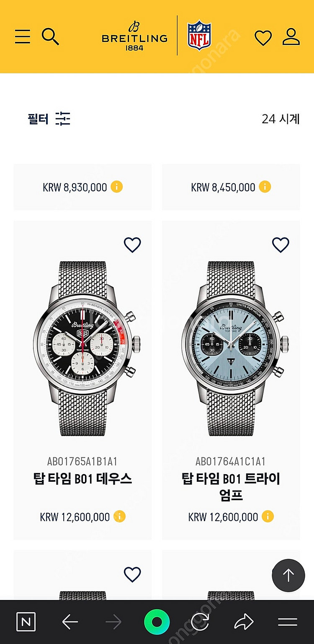The width and height of the screenshot is (314, 644).
Task: Click the NFL shield logo
Action: point(199,36)
